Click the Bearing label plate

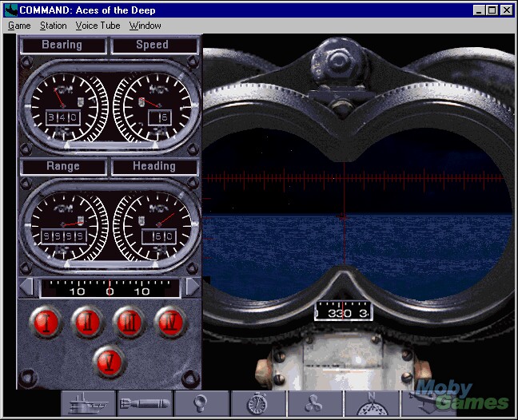tap(63, 45)
